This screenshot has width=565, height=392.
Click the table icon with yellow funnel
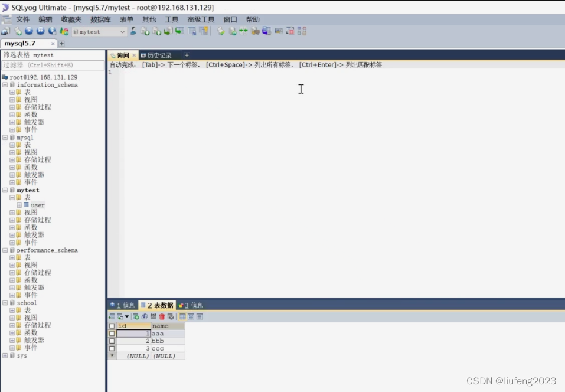tap(204, 31)
